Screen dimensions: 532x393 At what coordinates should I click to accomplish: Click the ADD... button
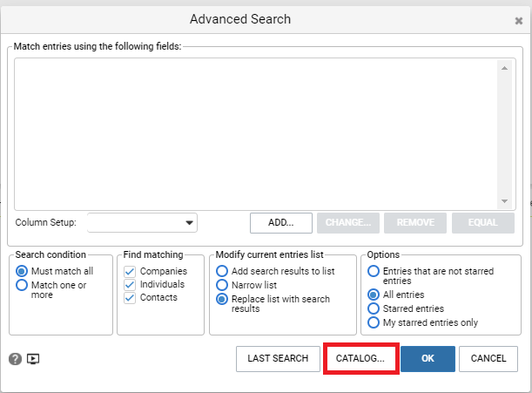point(281,223)
